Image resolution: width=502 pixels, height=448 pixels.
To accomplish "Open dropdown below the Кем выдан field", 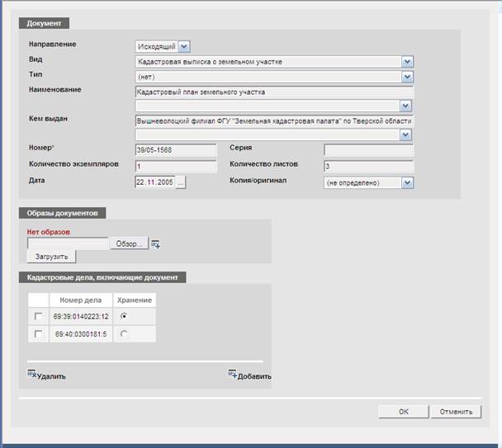I will coord(406,134).
